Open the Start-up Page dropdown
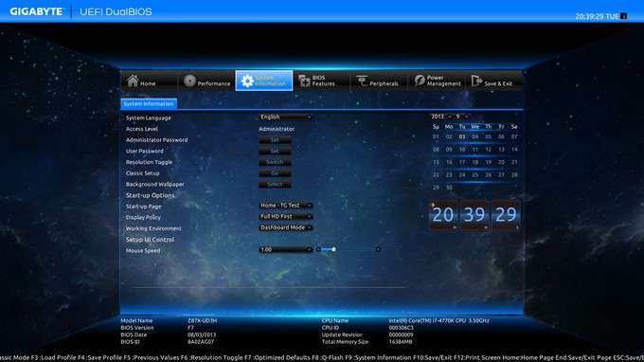The width and height of the screenshot is (644, 362). (285, 206)
